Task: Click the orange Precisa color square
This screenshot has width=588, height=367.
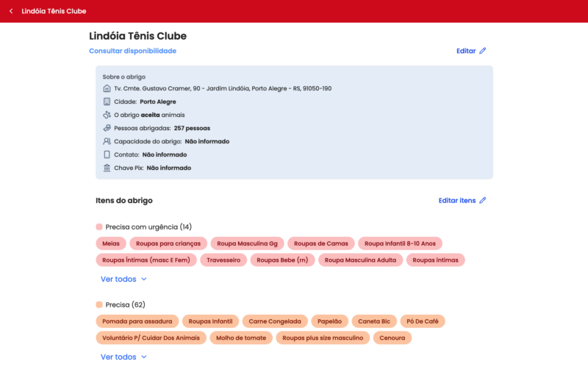Action: [x=99, y=304]
